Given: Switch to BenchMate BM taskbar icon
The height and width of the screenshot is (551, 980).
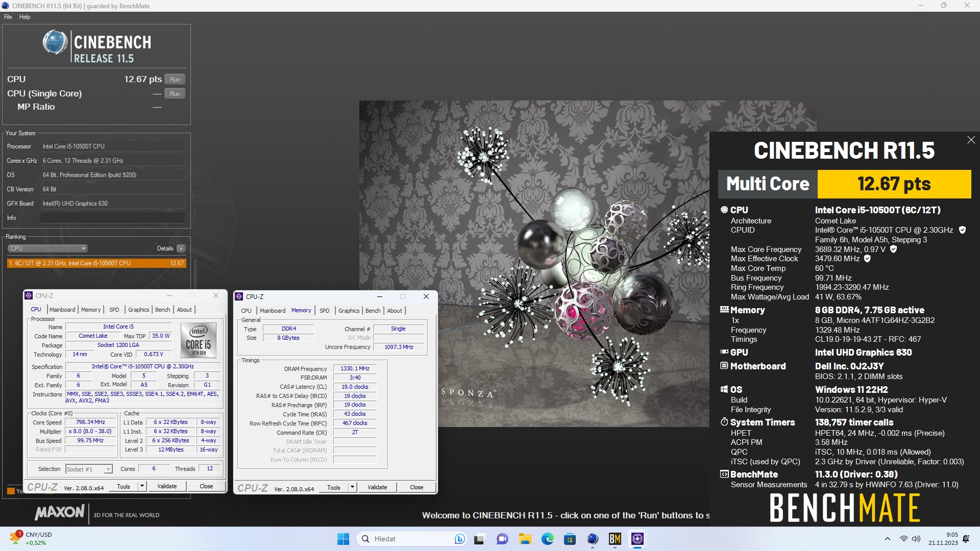Looking at the screenshot, I should point(615,539).
